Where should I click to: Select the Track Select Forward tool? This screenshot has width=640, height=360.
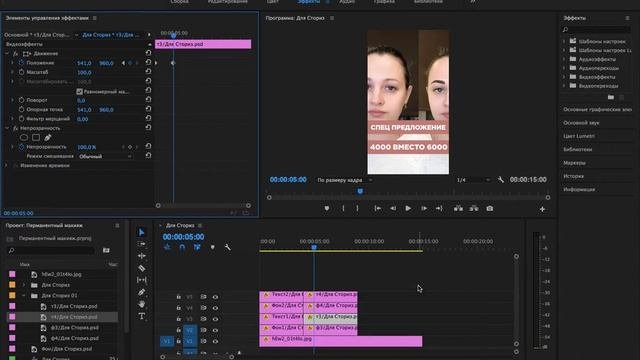tap(142, 244)
